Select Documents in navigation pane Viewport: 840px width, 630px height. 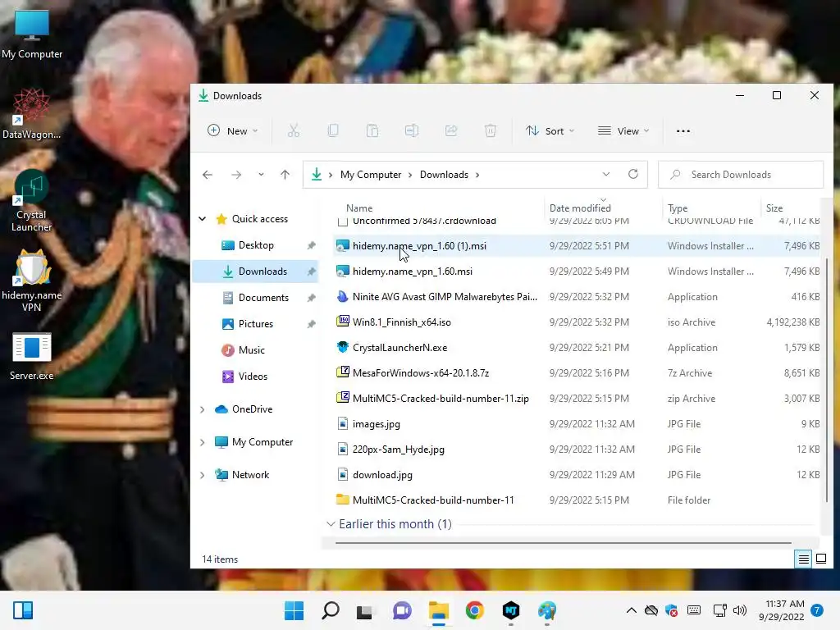(x=256, y=297)
